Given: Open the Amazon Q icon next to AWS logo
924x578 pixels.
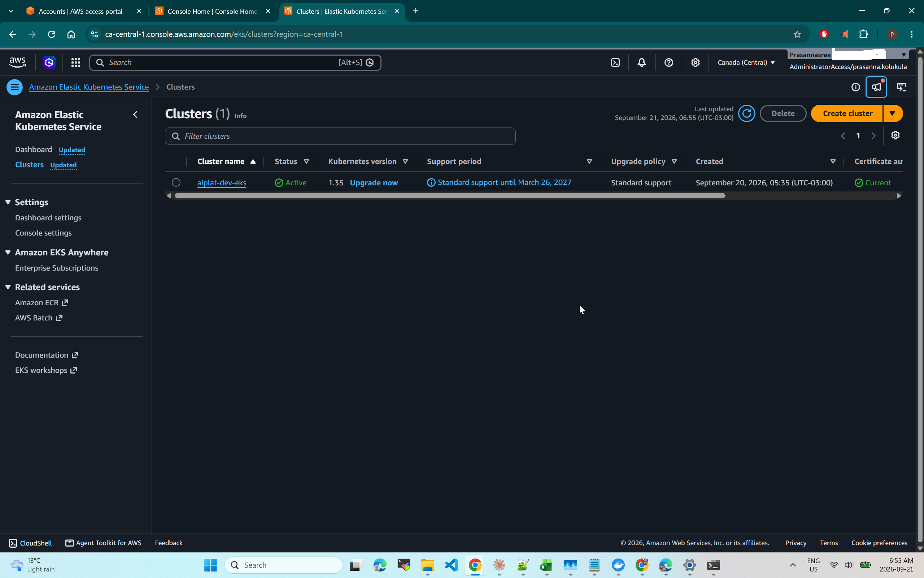Looking at the screenshot, I should [49, 62].
